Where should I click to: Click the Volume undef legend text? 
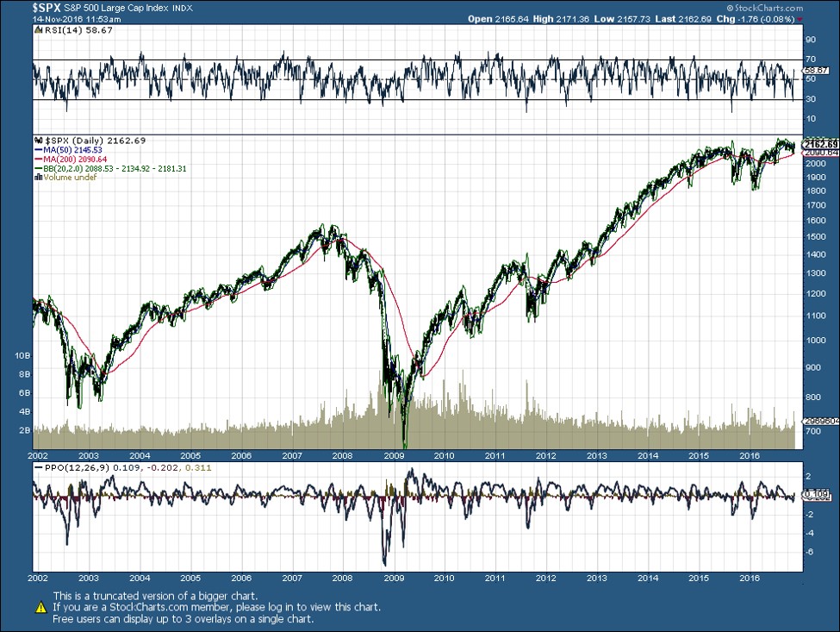coord(70,177)
